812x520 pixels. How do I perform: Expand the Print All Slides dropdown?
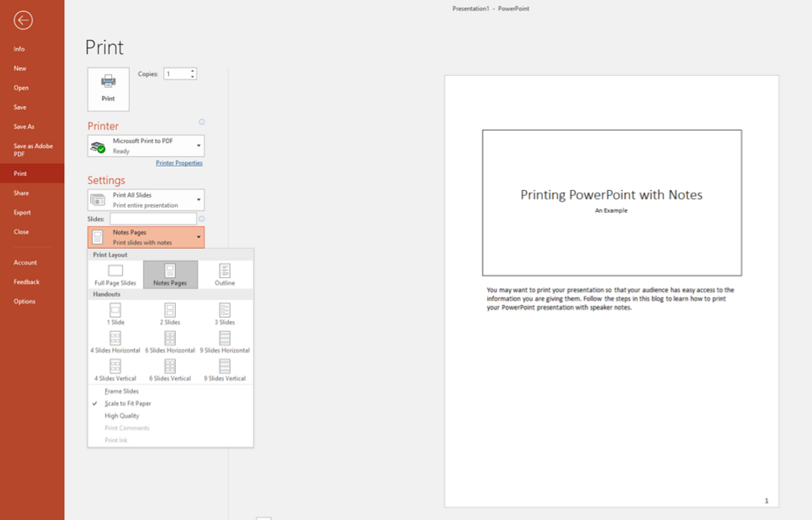coord(198,199)
